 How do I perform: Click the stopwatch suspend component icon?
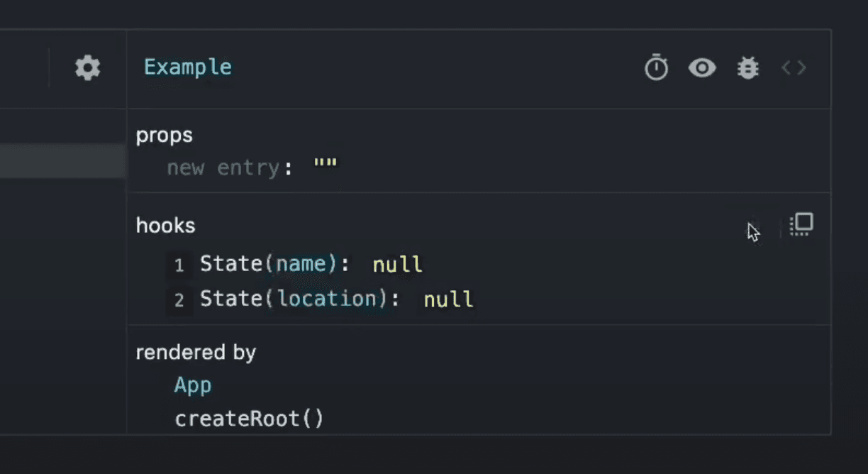[656, 68]
